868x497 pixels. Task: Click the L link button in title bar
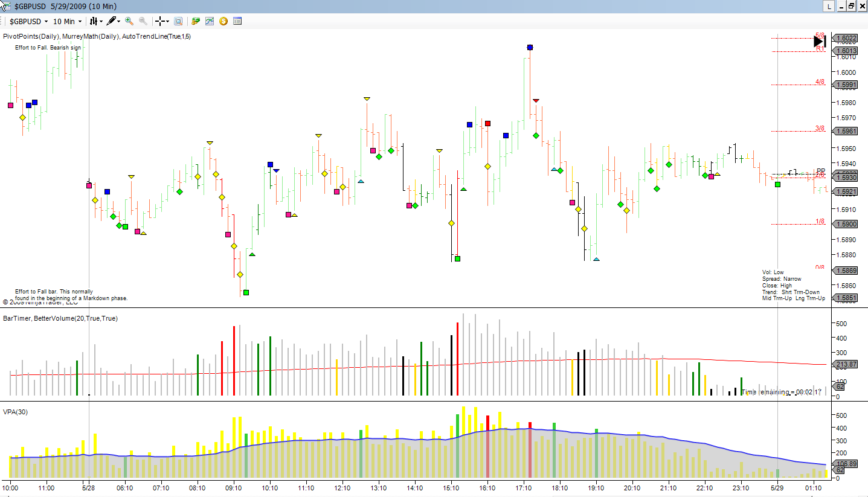click(x=829, y=6)
